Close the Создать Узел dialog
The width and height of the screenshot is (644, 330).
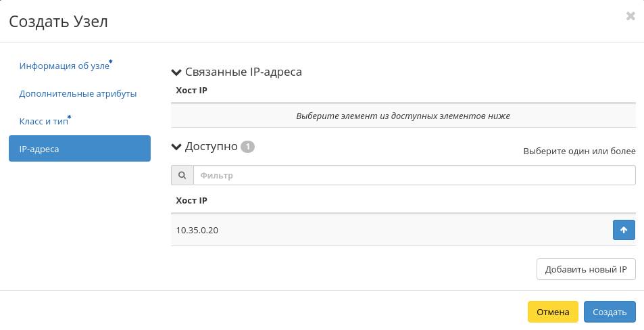pos(630,16)
